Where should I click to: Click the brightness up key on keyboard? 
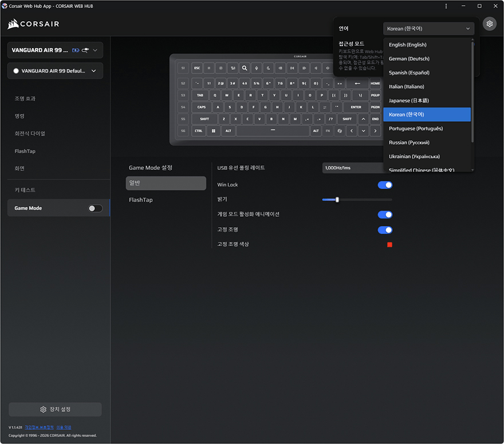[221, 68]
